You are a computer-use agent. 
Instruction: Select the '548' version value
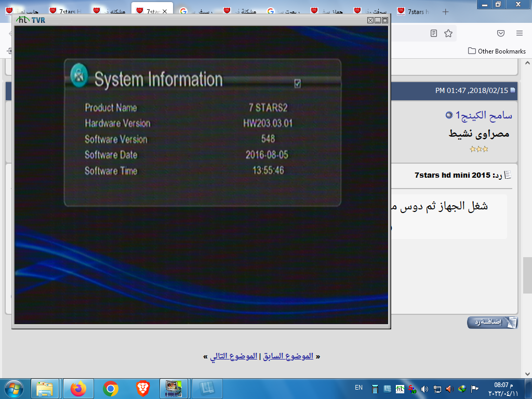[x=268, y=139]
